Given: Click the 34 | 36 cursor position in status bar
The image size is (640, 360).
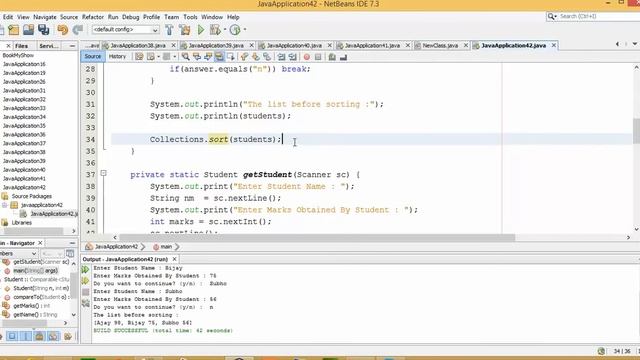Looking at the screenshot, I should coord(622,351).
